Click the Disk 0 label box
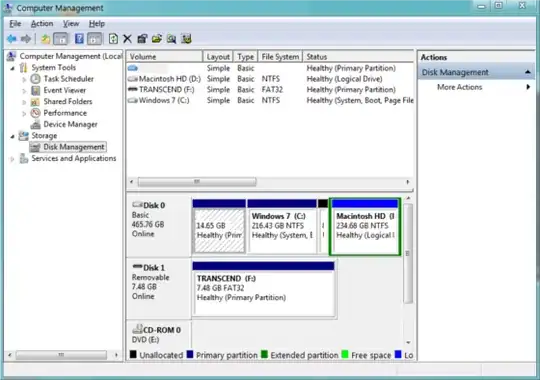Image resolution: width=540 pixels, height=380 pixels. tap(159, 226)
